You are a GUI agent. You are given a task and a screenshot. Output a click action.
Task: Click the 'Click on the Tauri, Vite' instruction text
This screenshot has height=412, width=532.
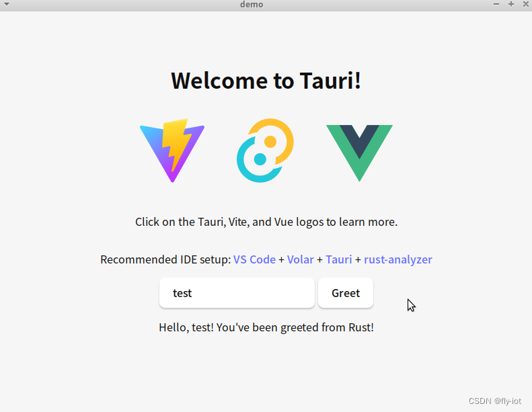[266, 222]
